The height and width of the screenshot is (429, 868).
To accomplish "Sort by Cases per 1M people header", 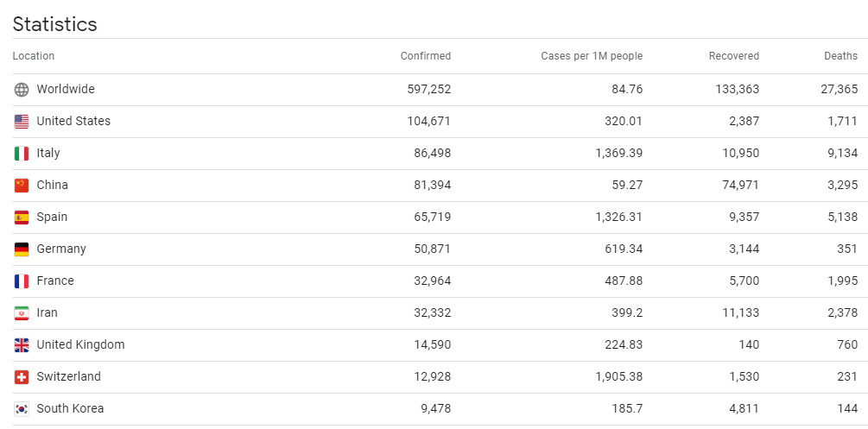I will click(592, 56).
